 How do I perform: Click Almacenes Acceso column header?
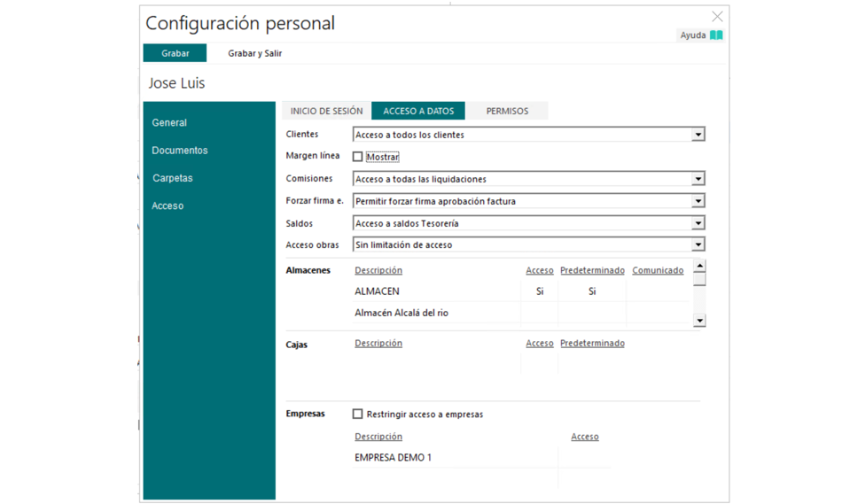539,270
